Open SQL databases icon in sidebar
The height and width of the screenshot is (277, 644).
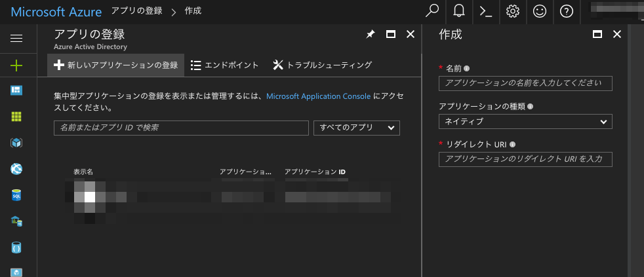[x=16, y=195]
